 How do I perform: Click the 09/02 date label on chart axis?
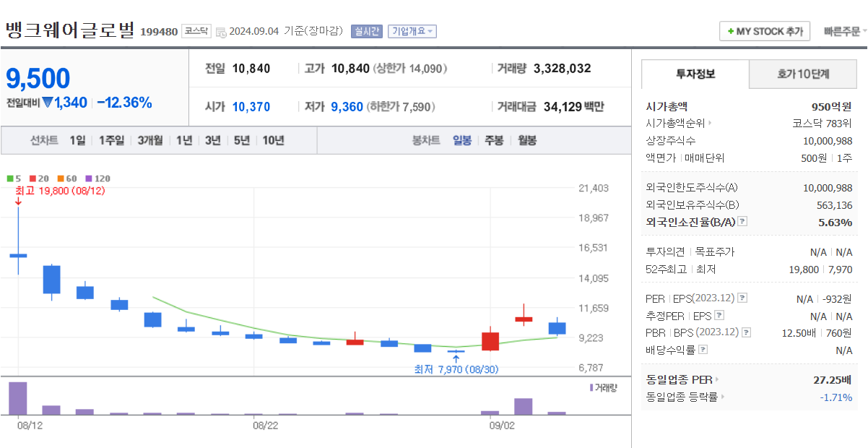[x=501, y=426]
